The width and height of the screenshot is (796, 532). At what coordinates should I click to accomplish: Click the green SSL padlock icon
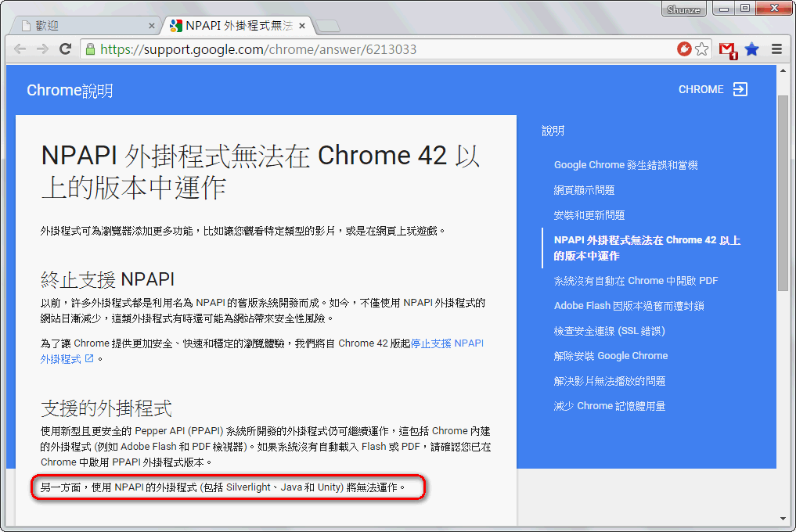[90, 49]
